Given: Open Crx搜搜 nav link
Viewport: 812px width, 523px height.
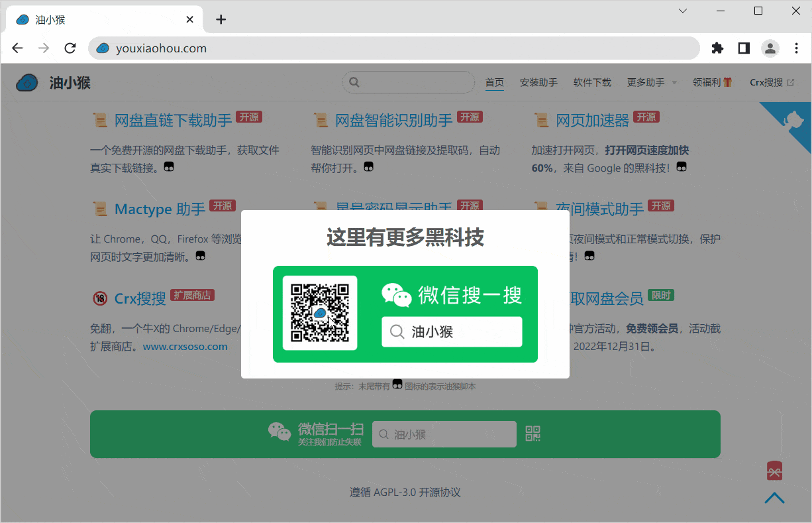Looking at the screenshot, I should pyautogui.click(x=772, y=83).
